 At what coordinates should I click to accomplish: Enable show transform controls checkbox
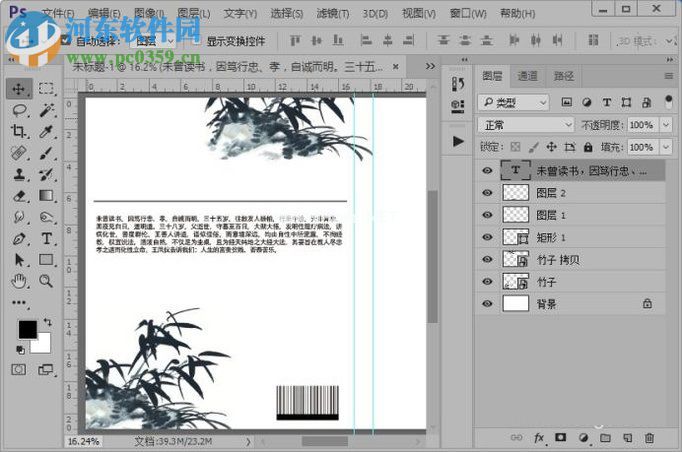[196, 41]
